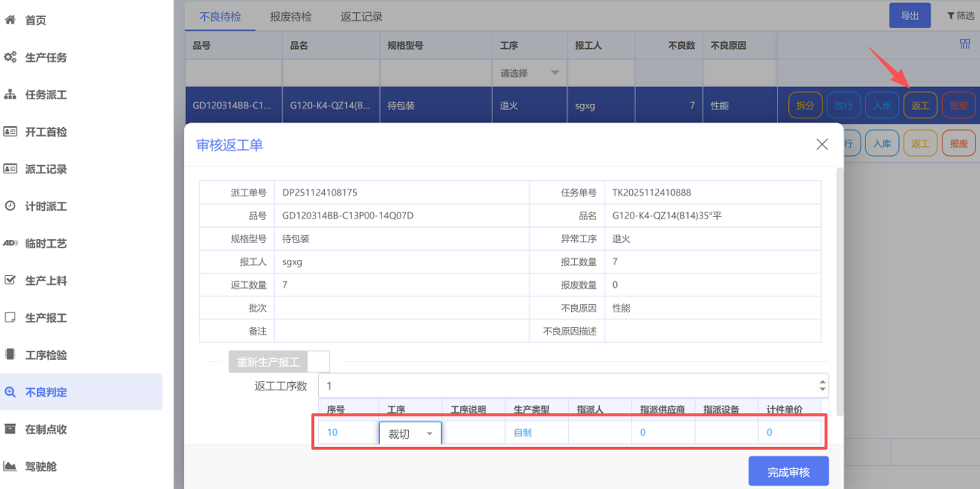Open 驾驶舱 dashboard in sidebar
The image size is (980, 489).
click(x=41, y=466)
